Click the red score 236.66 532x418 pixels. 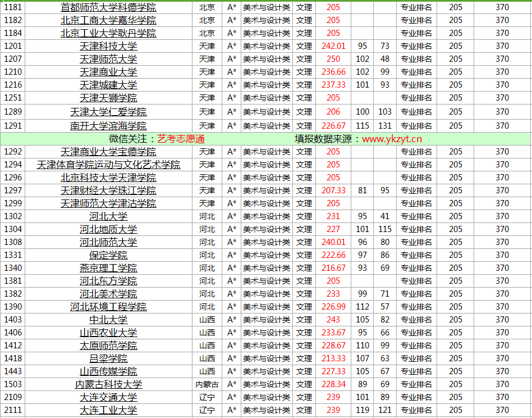[333, 72]
